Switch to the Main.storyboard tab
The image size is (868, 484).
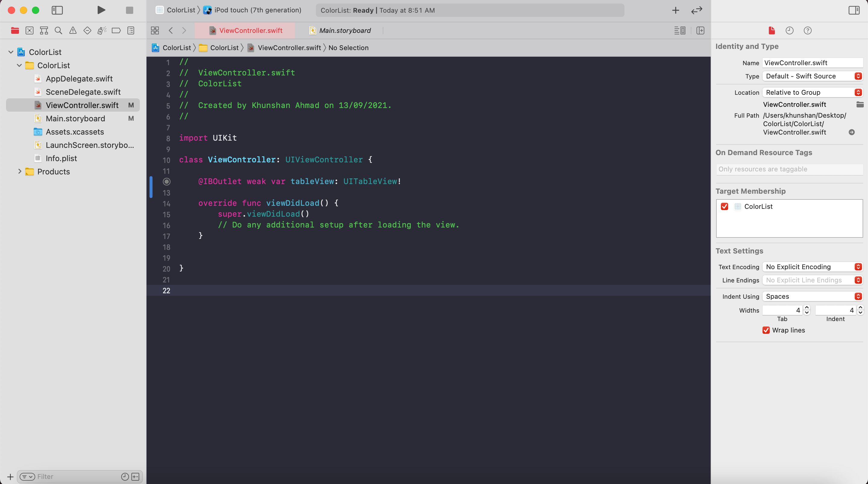[x=344, y=31]
